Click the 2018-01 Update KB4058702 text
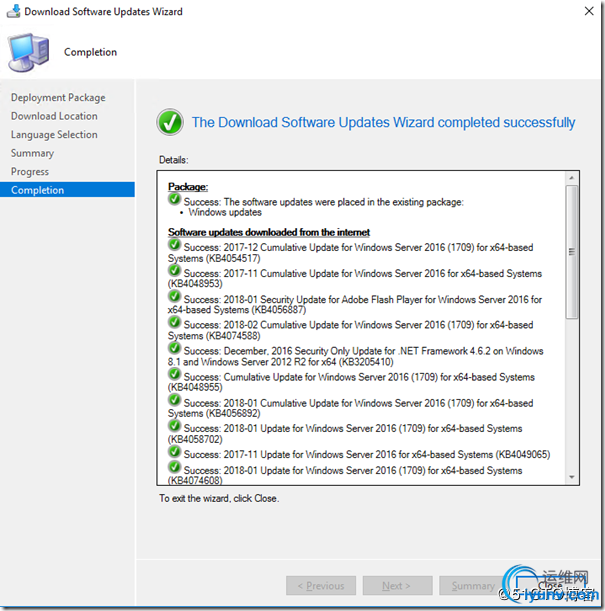The height and width of the screenshot is (611, 605). (x=345, y=434)
